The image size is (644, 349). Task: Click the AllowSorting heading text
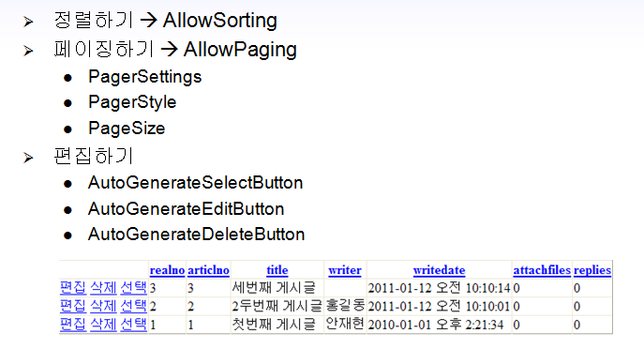(219, 21)
